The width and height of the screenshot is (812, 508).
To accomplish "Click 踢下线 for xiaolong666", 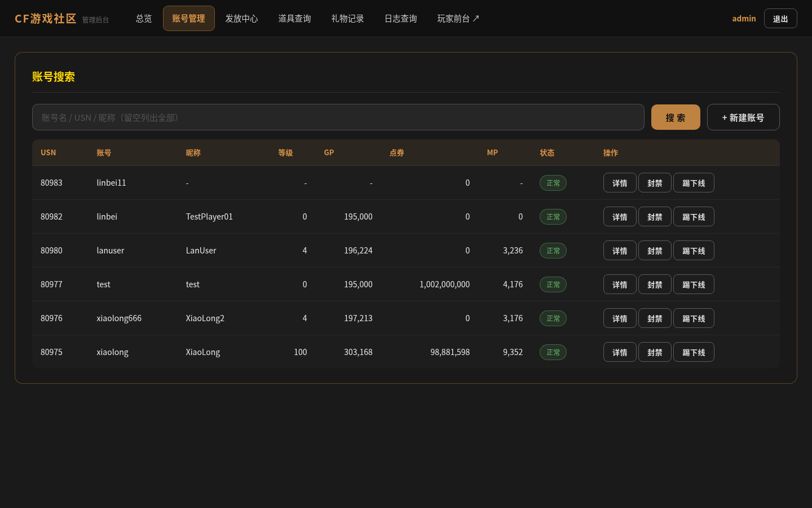I will tap(694, 318).
